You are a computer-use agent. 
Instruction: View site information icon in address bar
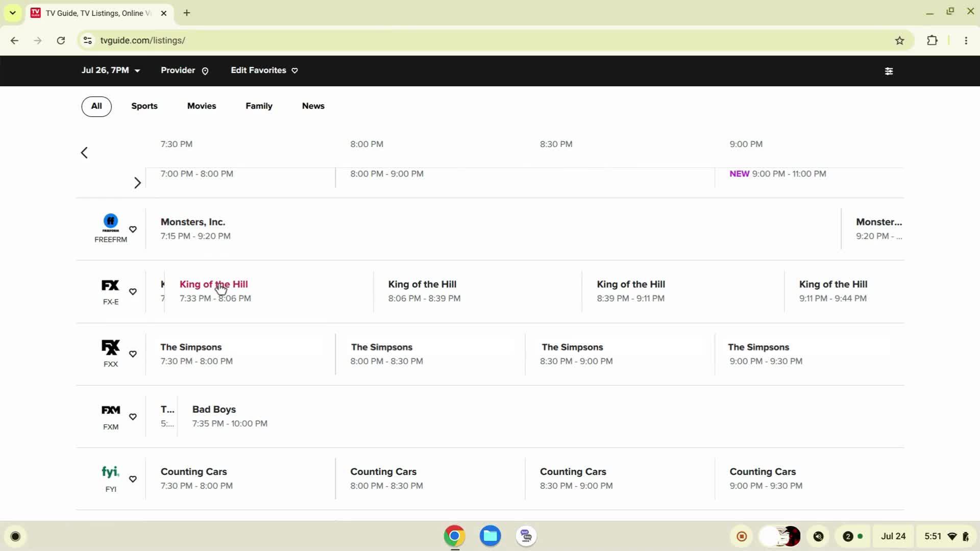pyautogui.click(x=88, y=40)
